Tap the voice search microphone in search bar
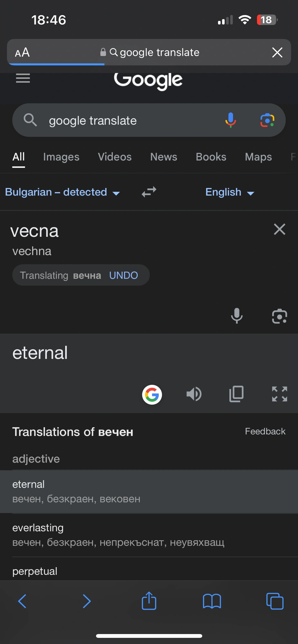The image size is (298, 644). point(230,120)
